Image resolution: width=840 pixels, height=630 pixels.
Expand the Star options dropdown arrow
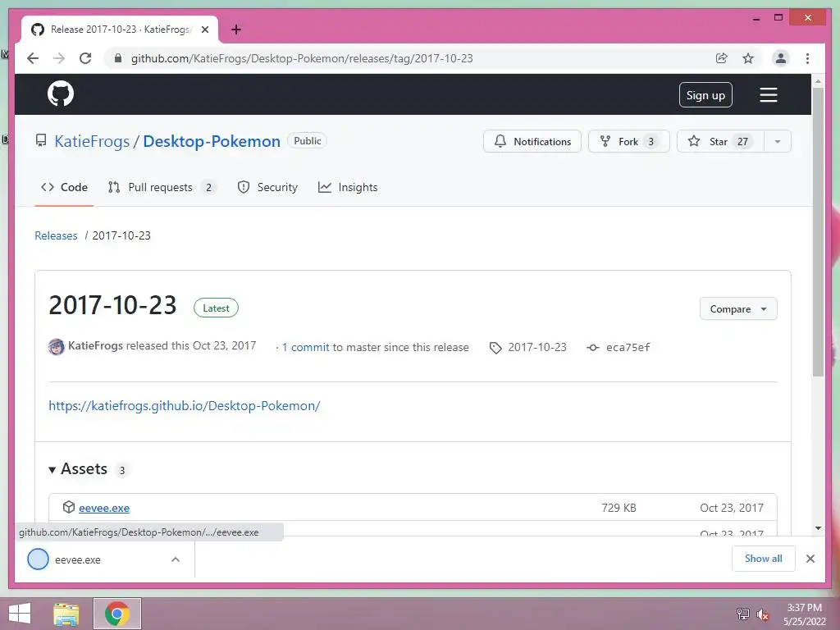[x=778, y=141]
